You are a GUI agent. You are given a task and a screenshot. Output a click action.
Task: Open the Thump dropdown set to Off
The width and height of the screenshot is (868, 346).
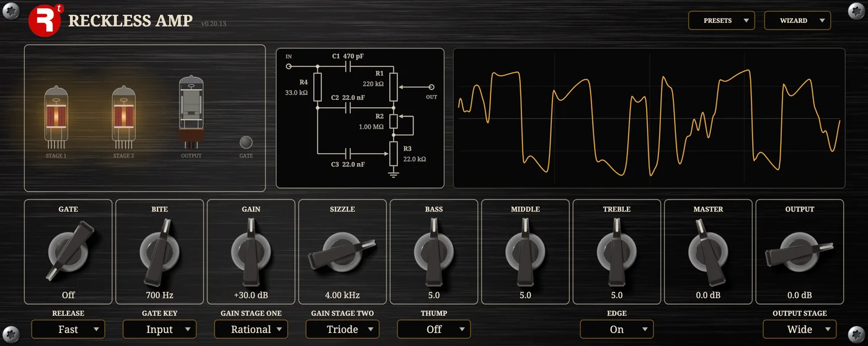tap(434, 329)
